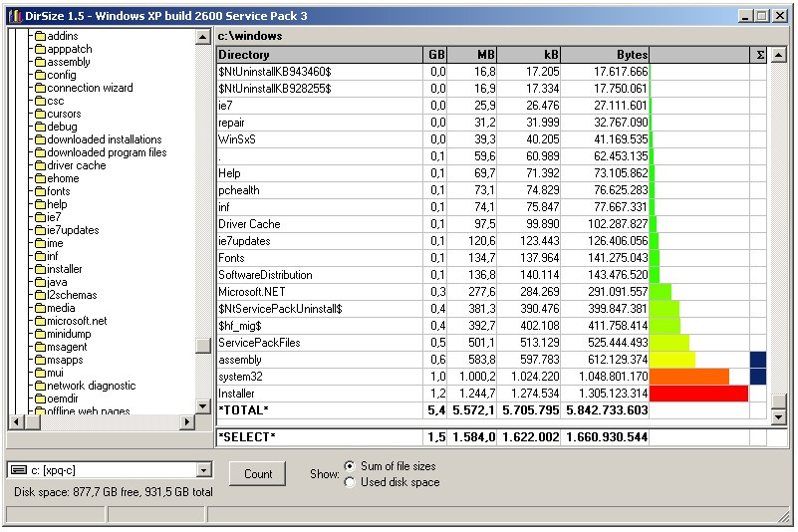The height and width of the screenshot is (532, 798).
Task: Select the msagent tree item
Action: (67, 347)
